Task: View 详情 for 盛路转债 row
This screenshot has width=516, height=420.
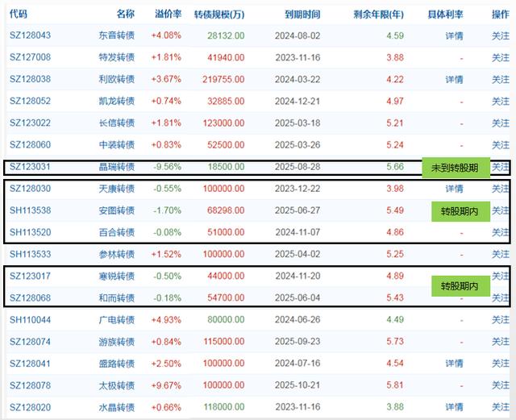Action: [x=454, y=364]
